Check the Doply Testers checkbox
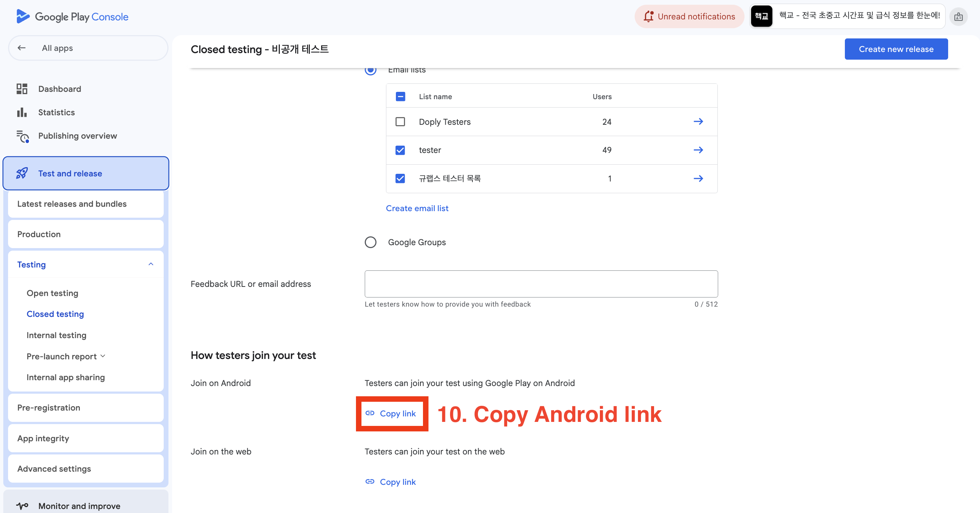 (x=400, y=121)
